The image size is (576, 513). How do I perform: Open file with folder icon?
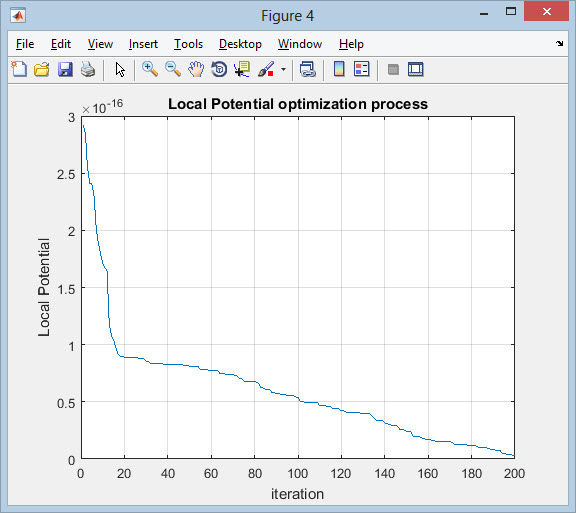coord(42,69)
